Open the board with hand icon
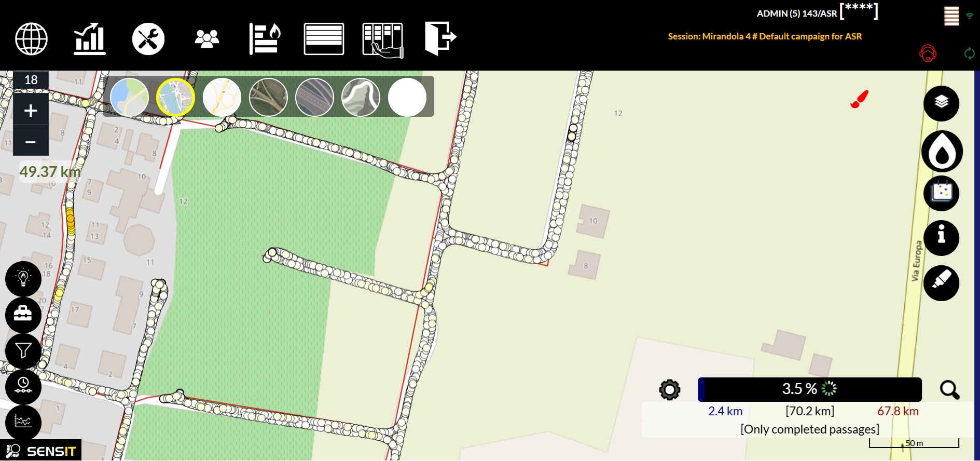 pos(383,40)
